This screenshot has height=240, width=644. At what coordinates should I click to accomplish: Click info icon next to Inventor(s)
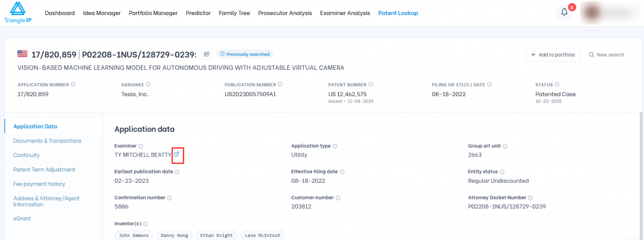pyautogui.click(x=145, y=224)
